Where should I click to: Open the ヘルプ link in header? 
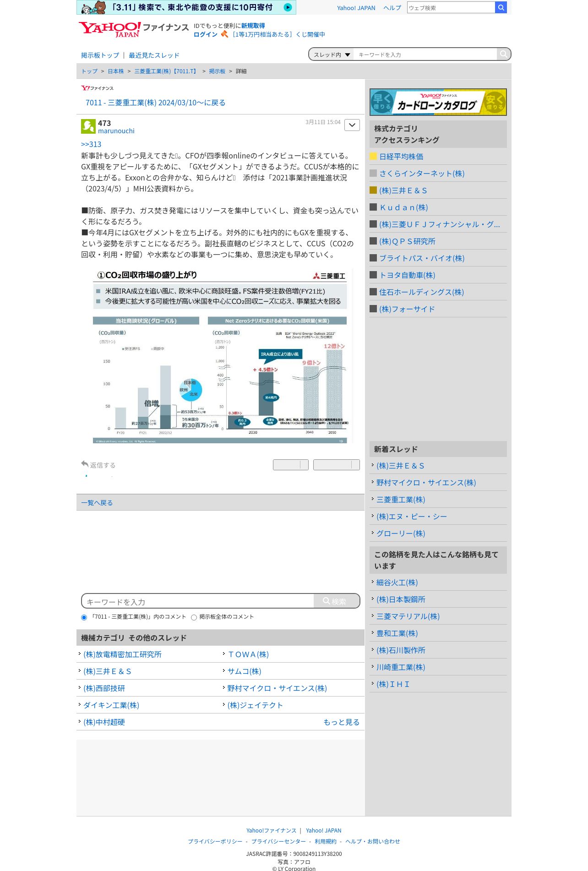392,8
